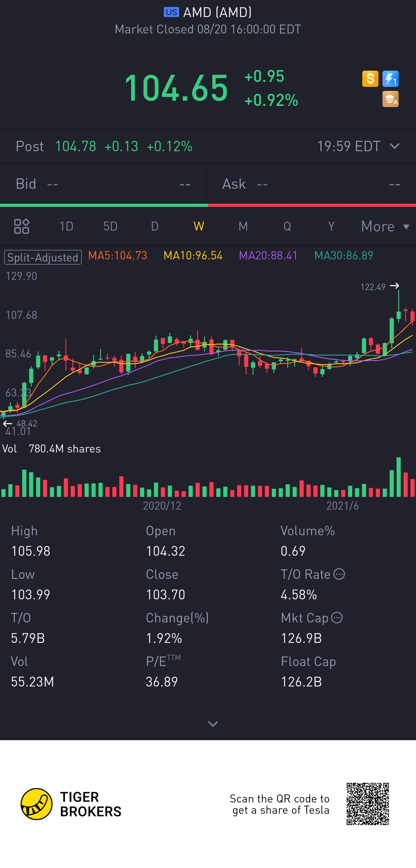Open the chart layout grid icon
Image resolution: width=416 pixels, height=868 pixels.
point(22,226)
